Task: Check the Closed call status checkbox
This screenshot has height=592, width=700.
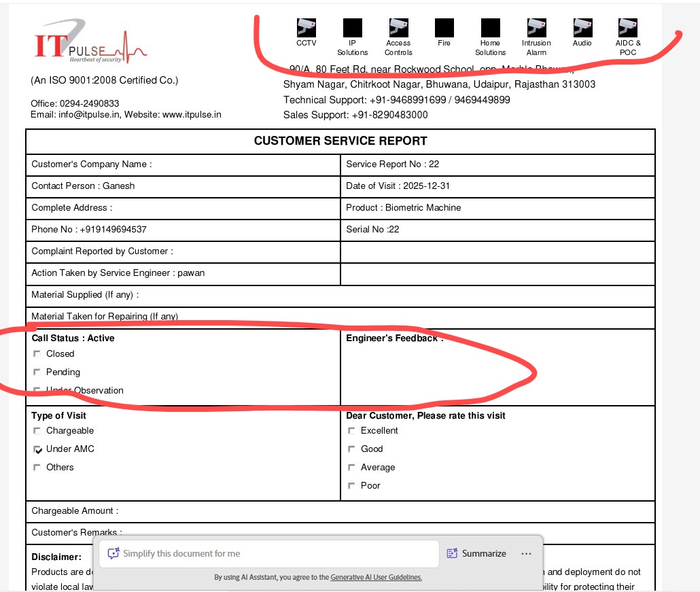Action: click(x=37, y=353)
